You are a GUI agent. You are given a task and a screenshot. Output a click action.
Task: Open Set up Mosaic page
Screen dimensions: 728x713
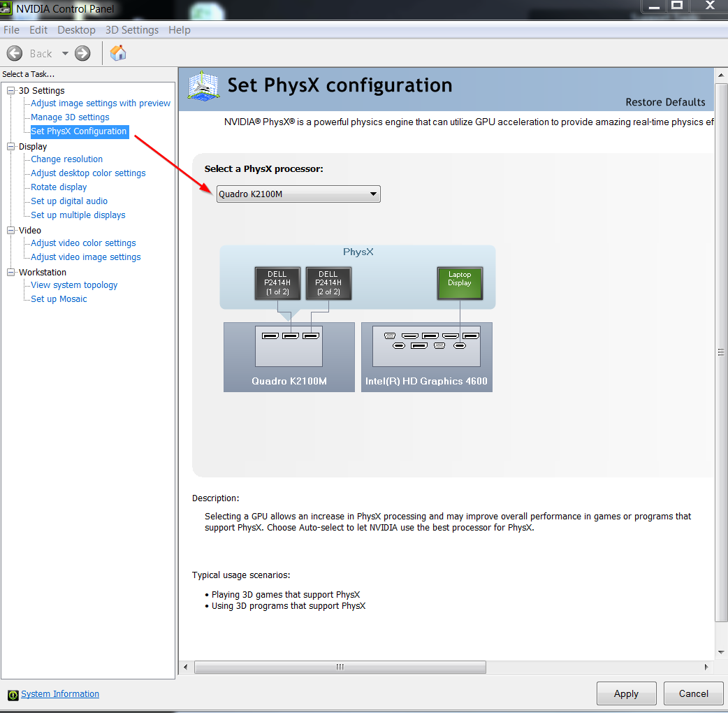point(59,298)
